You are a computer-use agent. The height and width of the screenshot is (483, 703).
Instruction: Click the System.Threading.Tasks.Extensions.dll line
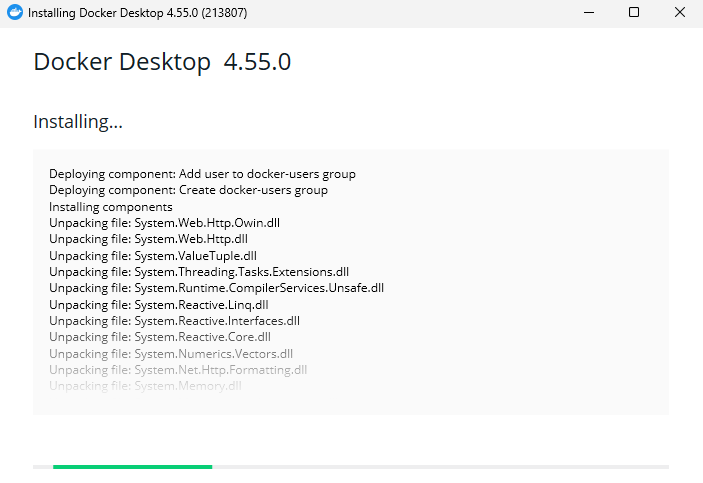click(x=199, y=272)
